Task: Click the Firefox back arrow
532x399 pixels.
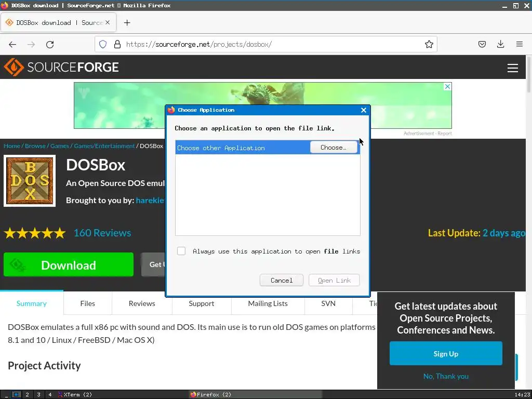Action: (12, 45)
